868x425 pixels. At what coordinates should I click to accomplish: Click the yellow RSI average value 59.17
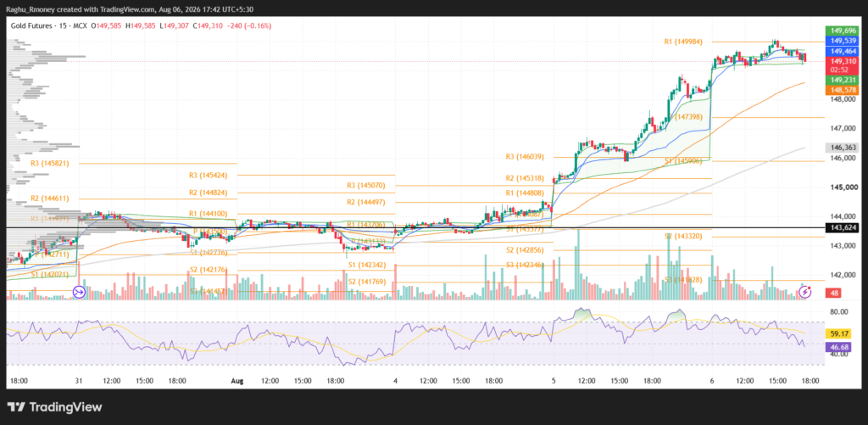pos(837,333)
